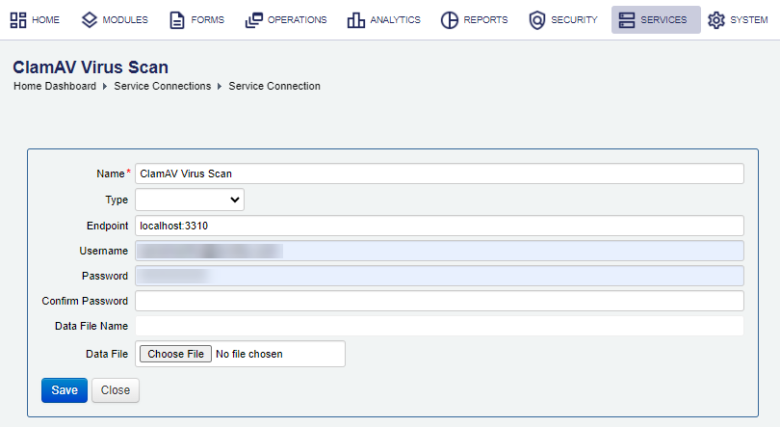Open the REPORTS menu label

[x=486, y=20]
